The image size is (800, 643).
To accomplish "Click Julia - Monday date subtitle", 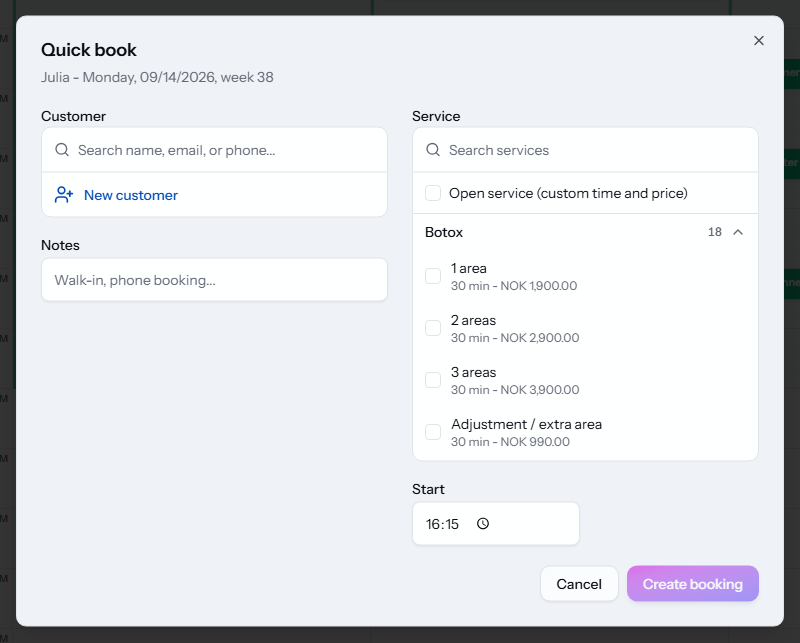I will coord(157,78).
